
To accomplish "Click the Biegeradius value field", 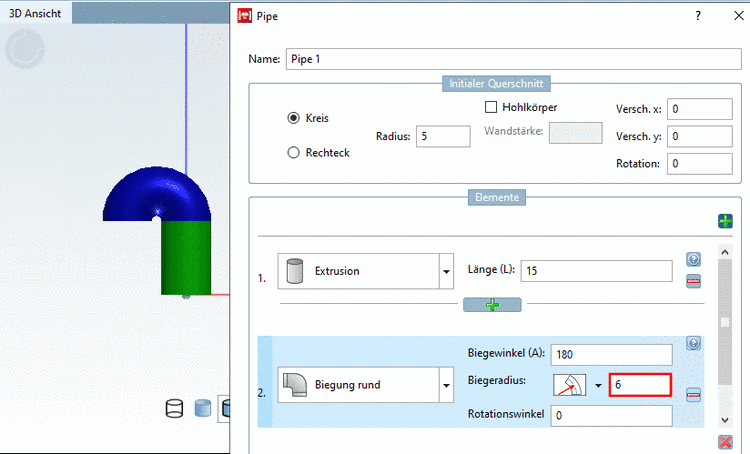I will click(640, 385).
